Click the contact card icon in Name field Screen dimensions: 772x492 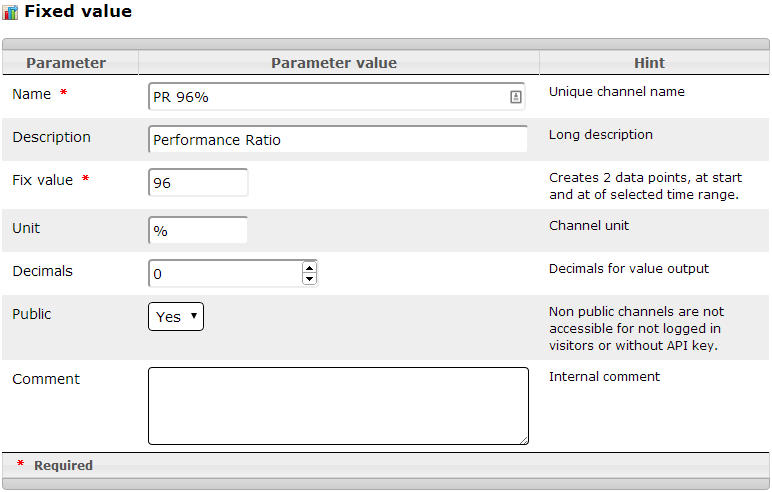(515, 97)
